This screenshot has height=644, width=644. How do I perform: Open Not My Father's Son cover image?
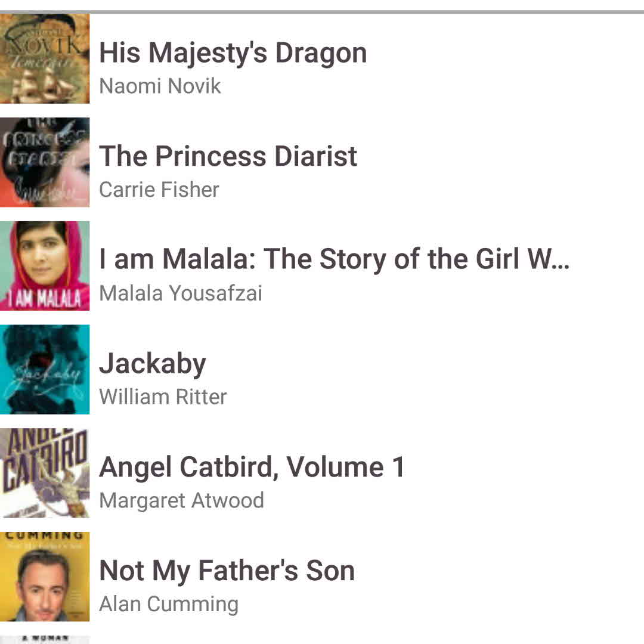coord(45,577)
